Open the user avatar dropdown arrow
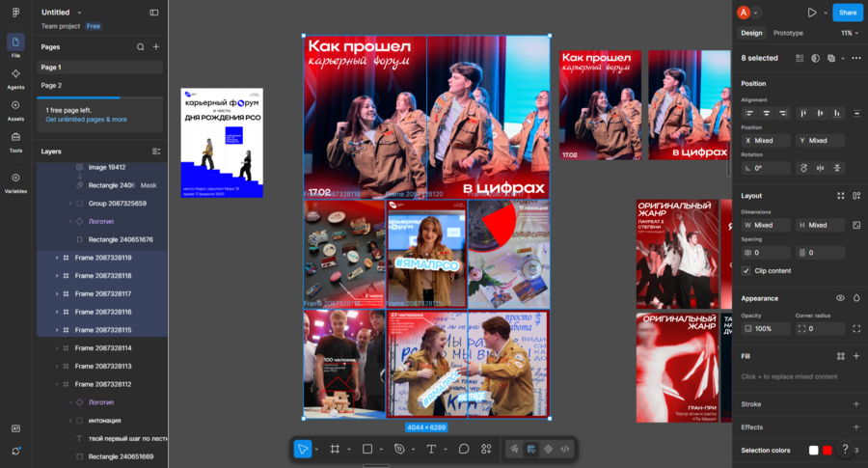The image size is (868, 468). [755, 13]
